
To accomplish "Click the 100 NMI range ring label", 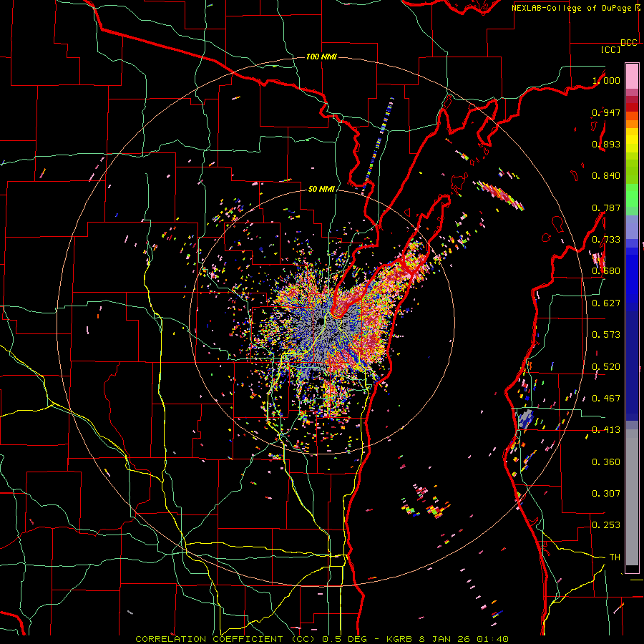I will pos(321,57).
